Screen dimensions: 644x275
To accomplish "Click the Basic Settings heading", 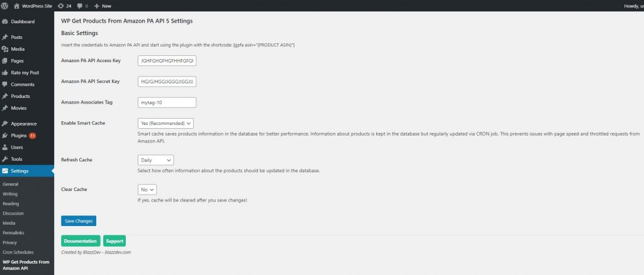I will click(x=79, y=33).
